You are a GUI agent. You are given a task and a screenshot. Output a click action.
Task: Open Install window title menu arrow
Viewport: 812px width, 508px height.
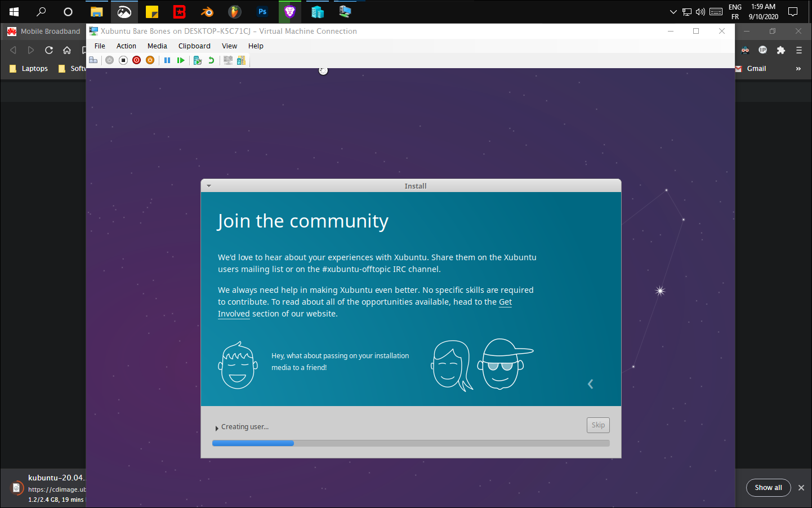click(x=209, y=186)
